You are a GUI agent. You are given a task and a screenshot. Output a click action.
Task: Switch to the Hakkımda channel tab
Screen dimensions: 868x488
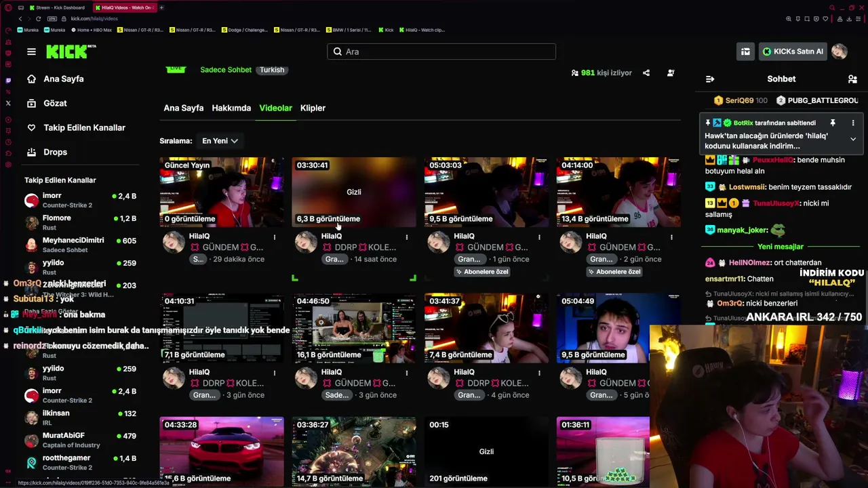click(x=231, y=108)
